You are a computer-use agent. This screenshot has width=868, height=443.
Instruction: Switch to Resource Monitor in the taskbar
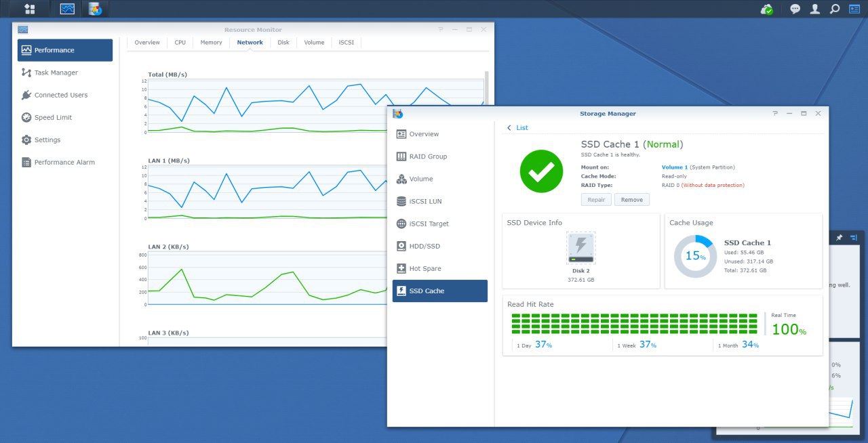tap(67, 9)
